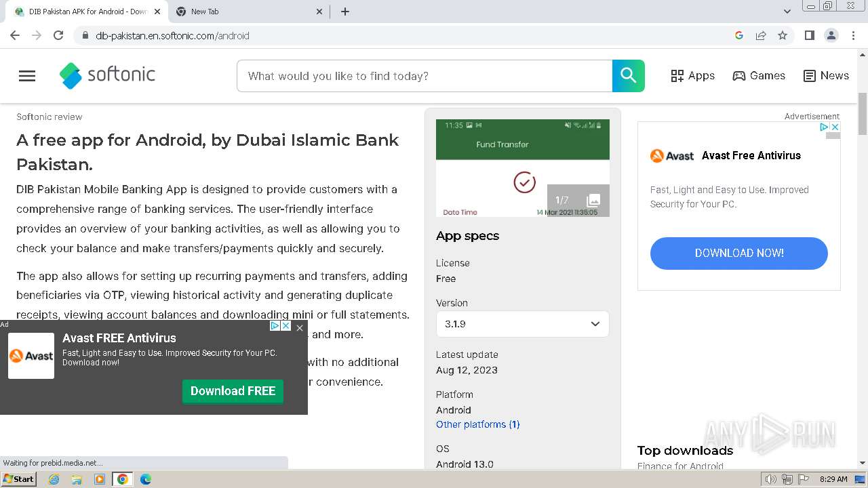Image resolution: width=868 pixels, height=488 pixels.
Task: Open Microsoft Edge from the taskbar
Action: [x=146, y=479]
